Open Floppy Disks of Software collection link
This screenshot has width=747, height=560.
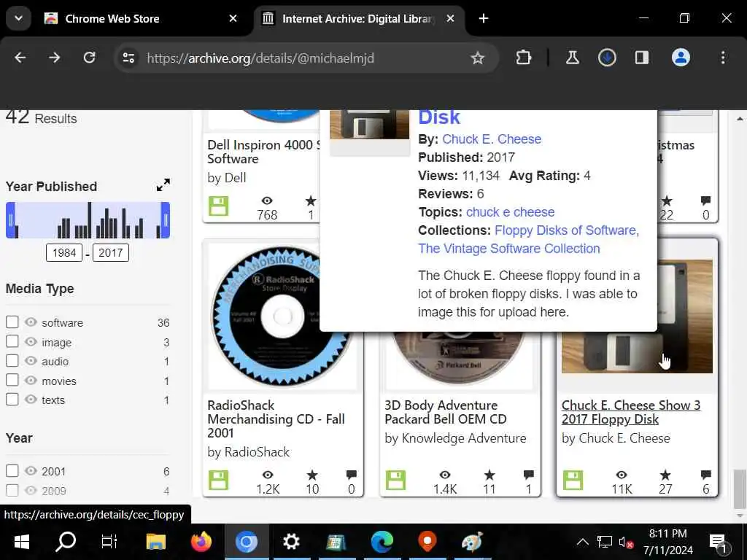(565, 230)
